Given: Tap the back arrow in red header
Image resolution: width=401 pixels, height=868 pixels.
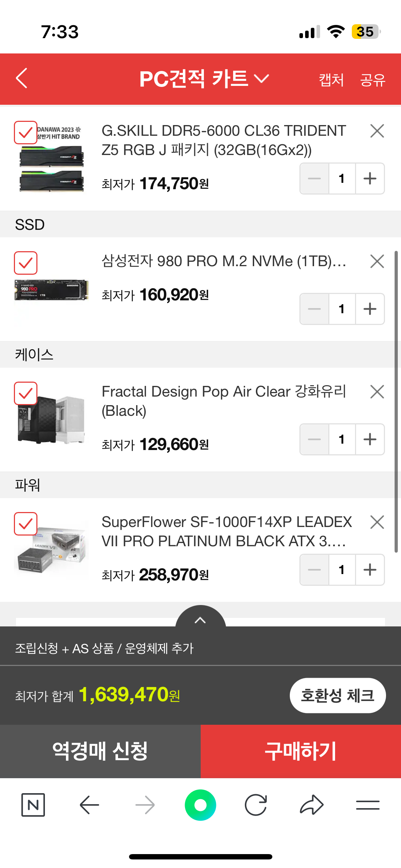Looking at the screenshot, I should (22, 78).
